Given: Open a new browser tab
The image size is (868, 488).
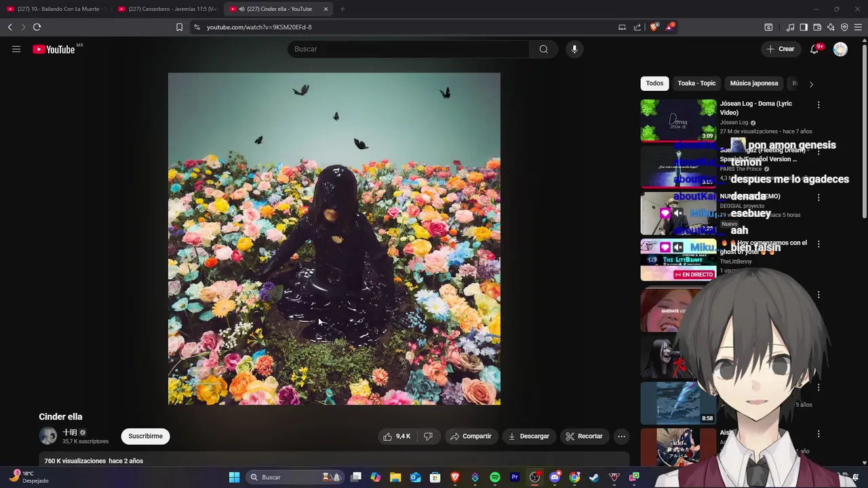Looking at the screenshot, I should tap(342, 9).
